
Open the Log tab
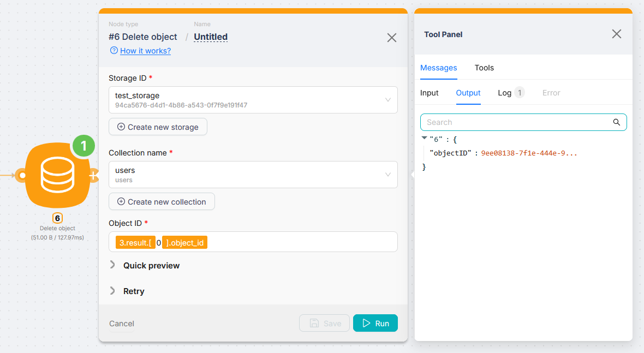pyautogui.click(x=505, y=93)
